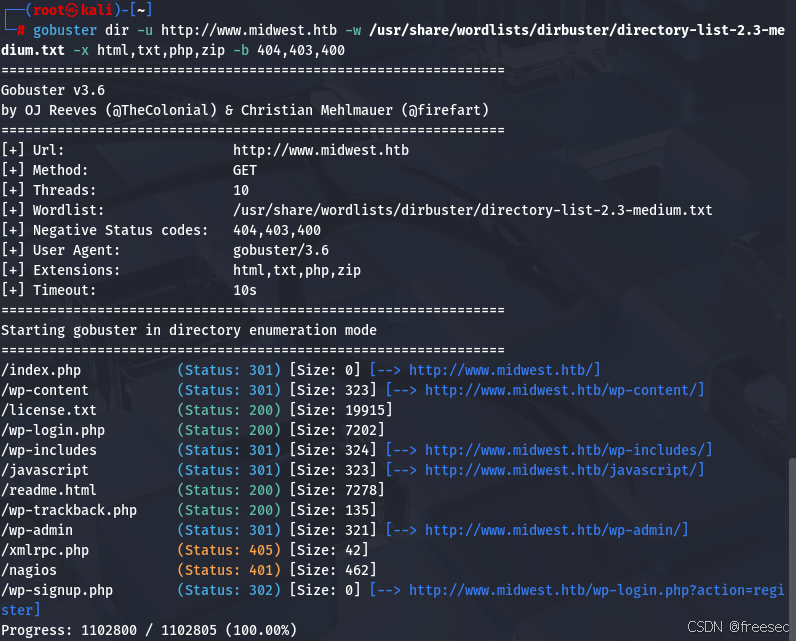
Task: Click the Threads value 10
Action: (x=241, y=190)
